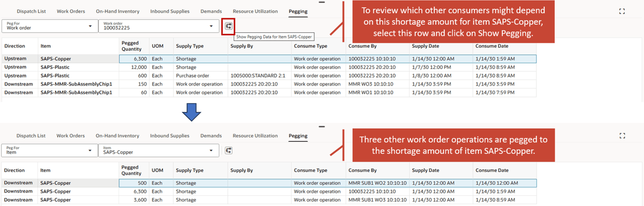Open Resource Utilization tab in Work order panel
This screenshot has height=206, width=644.
(255, 11)
